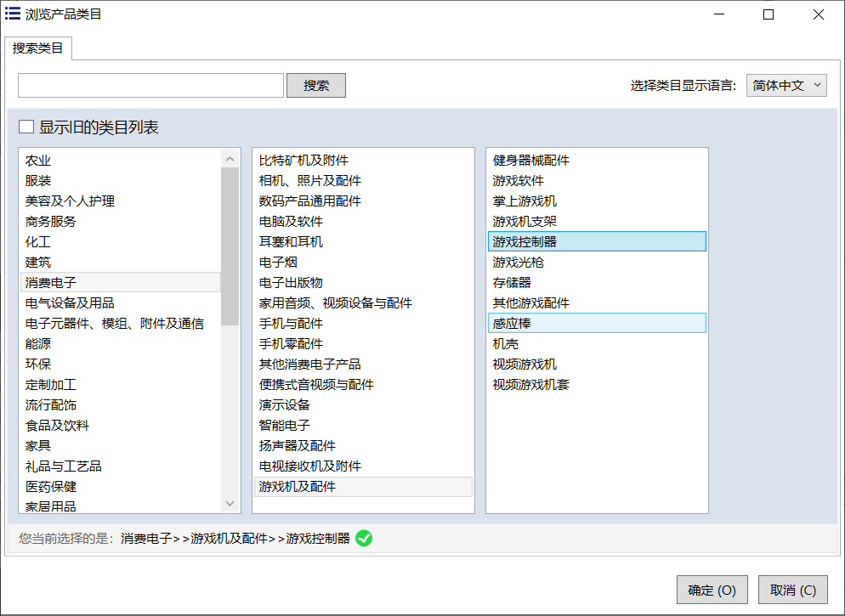This screenshot has width=845, height=616.
Task: Pick 游戏机支架 in third list
Action: click(x=597, y=222)
